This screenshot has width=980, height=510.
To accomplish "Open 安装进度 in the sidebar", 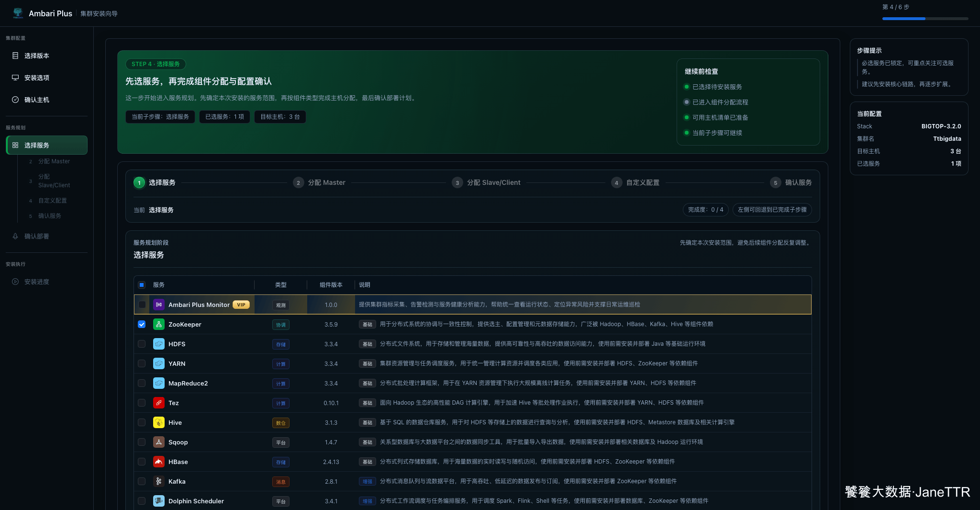I will point(46,282).
